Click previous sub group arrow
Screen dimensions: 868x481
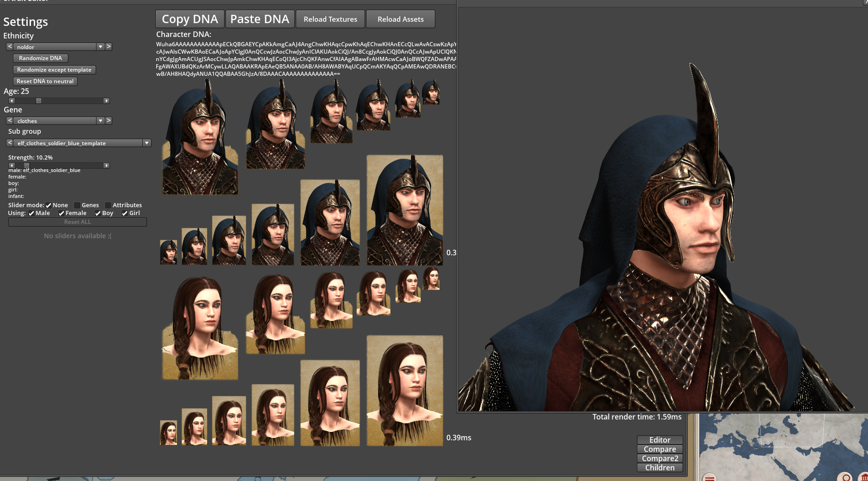pyautogui.click(x=9, y=143)
